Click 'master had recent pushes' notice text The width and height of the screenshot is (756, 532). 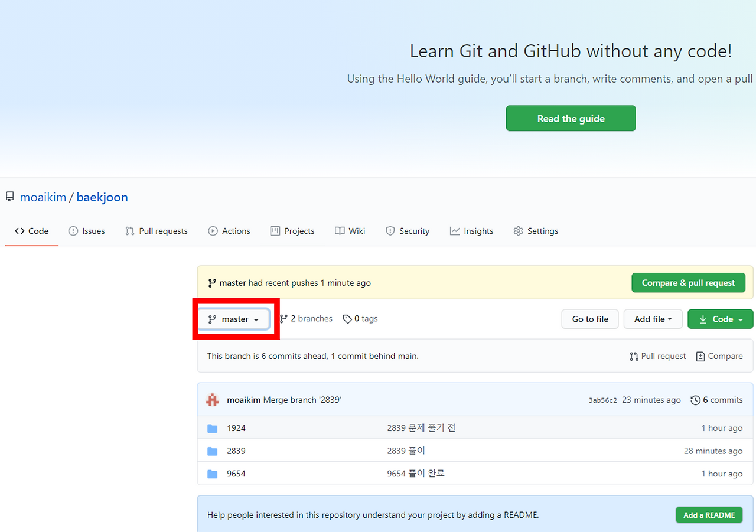click(295, 283)
